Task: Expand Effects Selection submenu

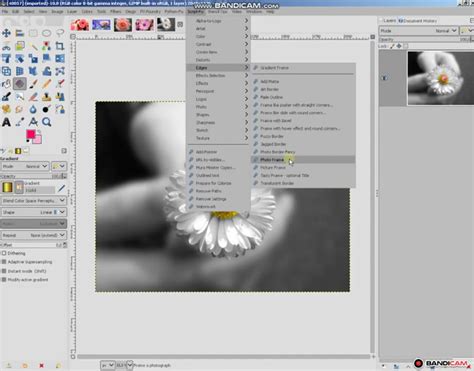Action: (x=218, y=76)
